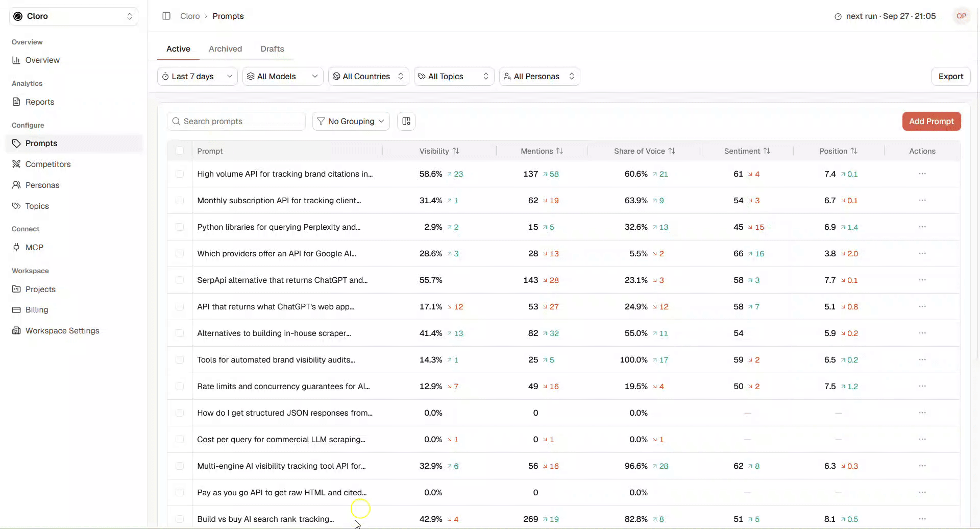This screenshot has width=980, height=529.
Task: Switch to the Drafts tab
Action: pyautogui.click(x=272, y=49)
